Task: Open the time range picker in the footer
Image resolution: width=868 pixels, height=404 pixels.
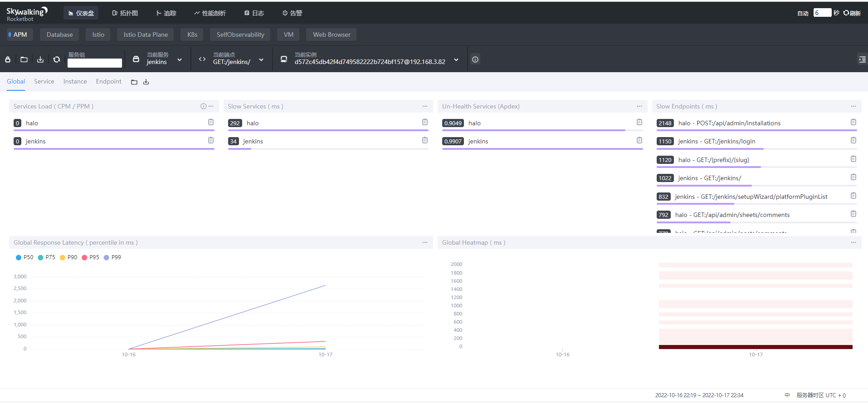Action: click(x=699, y=395)
